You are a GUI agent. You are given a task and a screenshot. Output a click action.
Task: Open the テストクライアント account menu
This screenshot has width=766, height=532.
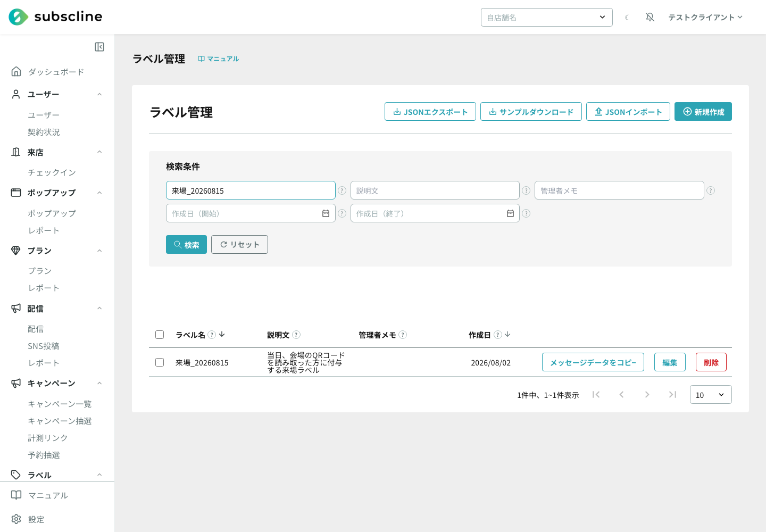(x=705, y=17)
